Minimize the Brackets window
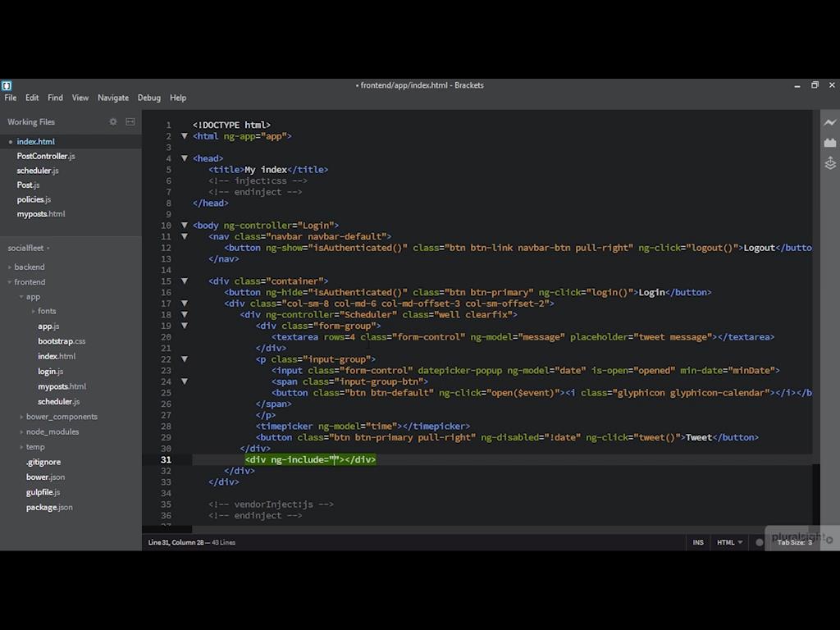The height and width of the screenshot is (630, 840). click(x=797, y=85)
